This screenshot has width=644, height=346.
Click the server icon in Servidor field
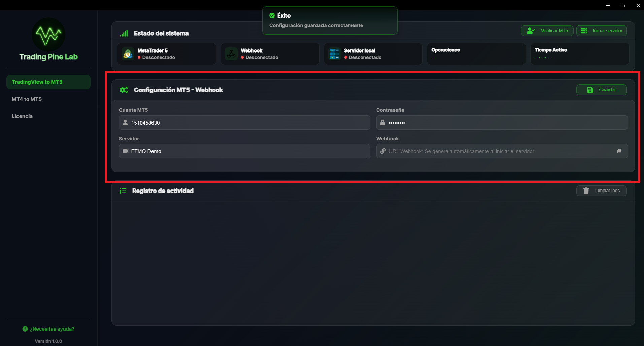pyautogui.click(x=126, y=151)
